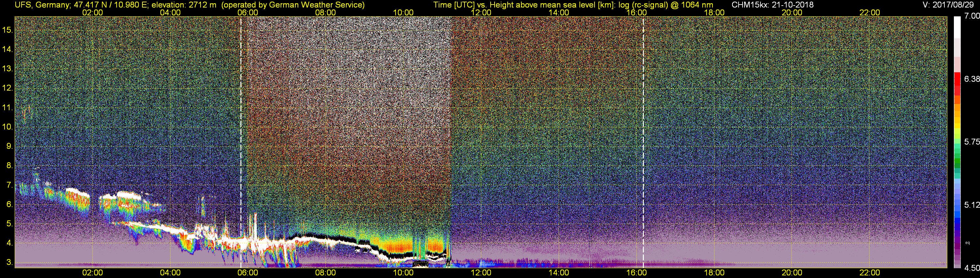The width and height of the screenshot is (980, 278).
Task: Click the 9 km height axis label
Action: tap(9, 146)
